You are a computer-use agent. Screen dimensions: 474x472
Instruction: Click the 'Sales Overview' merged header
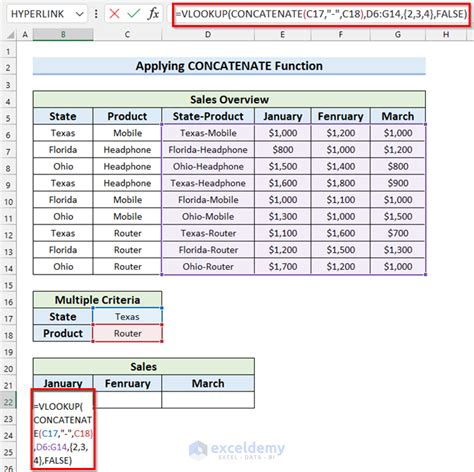pos(229,99)
